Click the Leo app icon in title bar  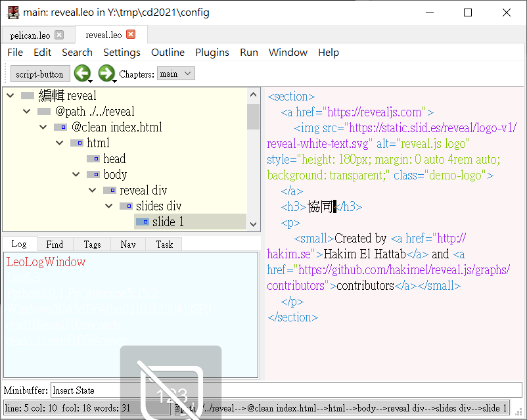pos(12,12)
